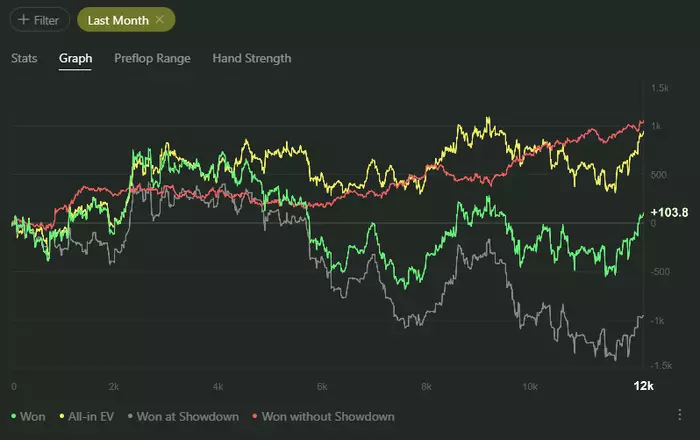Click the plus icon on the Filter button
Screen dimensions: 700x440
pyautogui.click(x=23, y=19)
